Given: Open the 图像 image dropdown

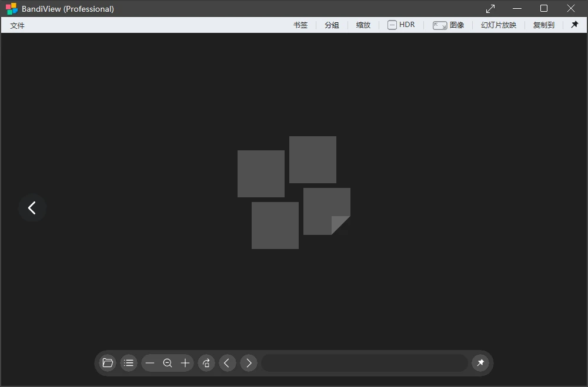Looking at the screenshot, I should point(449,25).
